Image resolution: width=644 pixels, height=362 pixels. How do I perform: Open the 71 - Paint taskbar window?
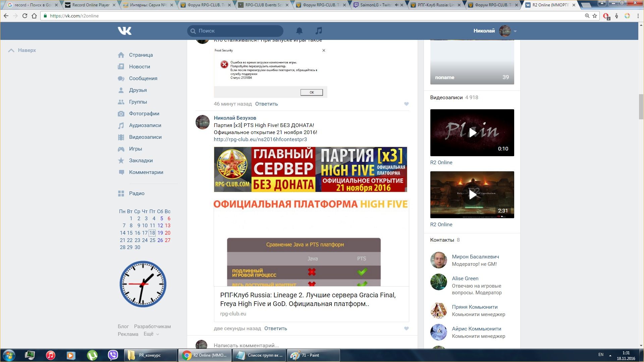313,355
